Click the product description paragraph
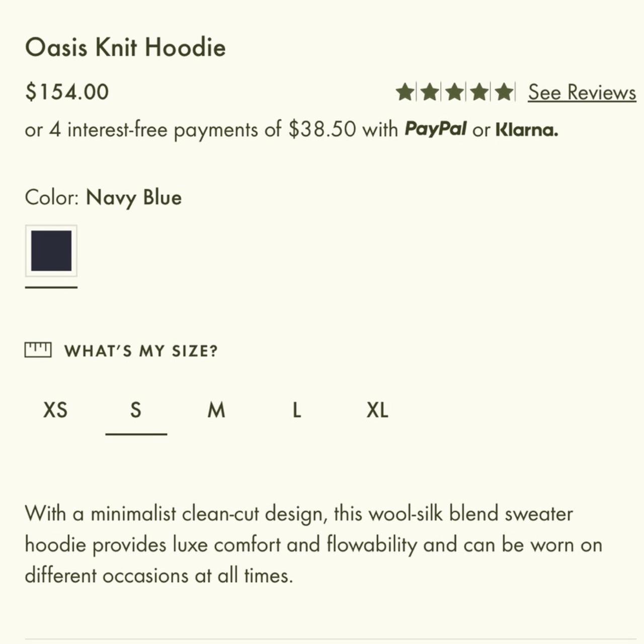644x644 pixels. coord(313,545)
